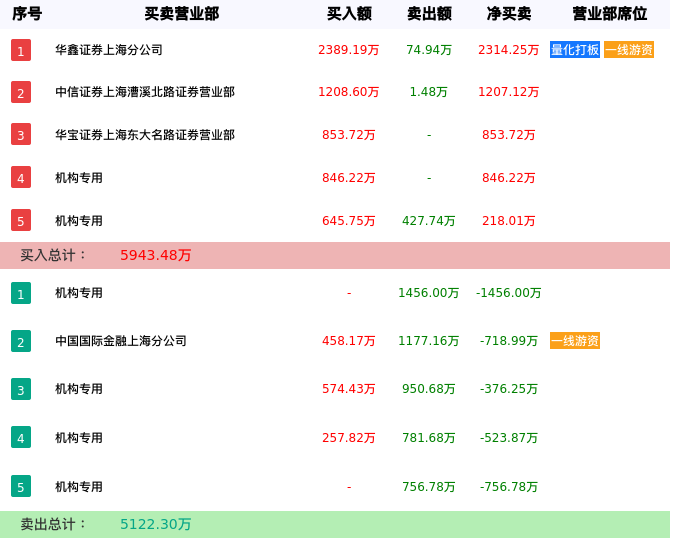Click the 序号 column header
Viewport: 676px width, 540px height.
(x=27, y=14)
